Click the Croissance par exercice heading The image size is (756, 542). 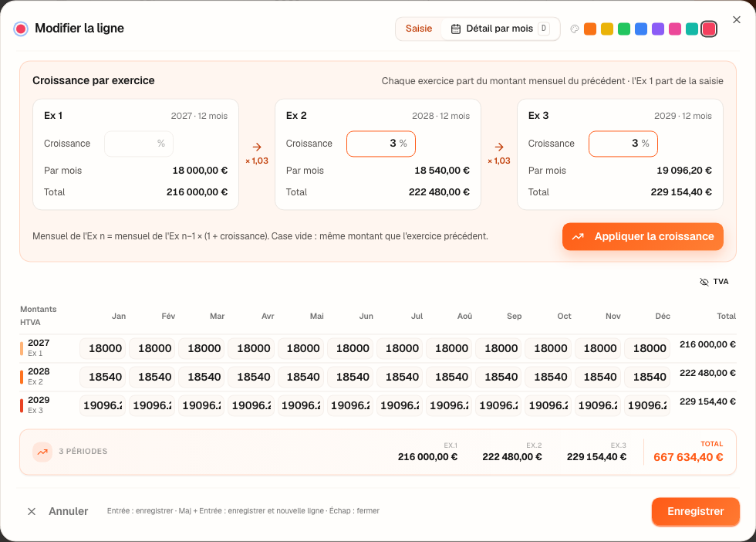[93, 80]
